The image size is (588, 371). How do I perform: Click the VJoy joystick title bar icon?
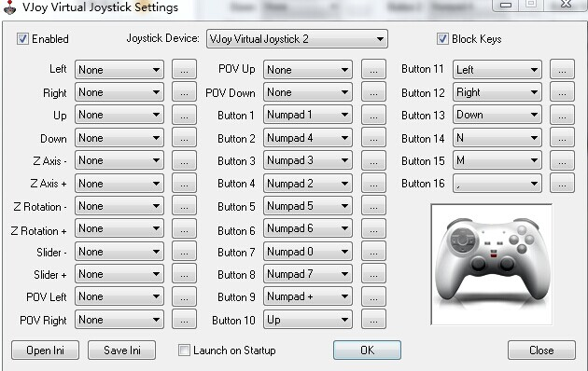pos(9,7)
